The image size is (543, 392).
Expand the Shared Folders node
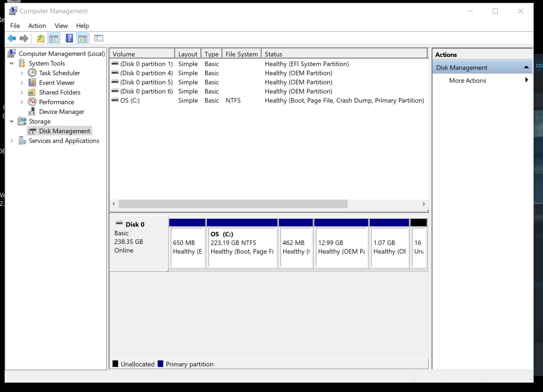pyautogui.click(x=22, y=92)
